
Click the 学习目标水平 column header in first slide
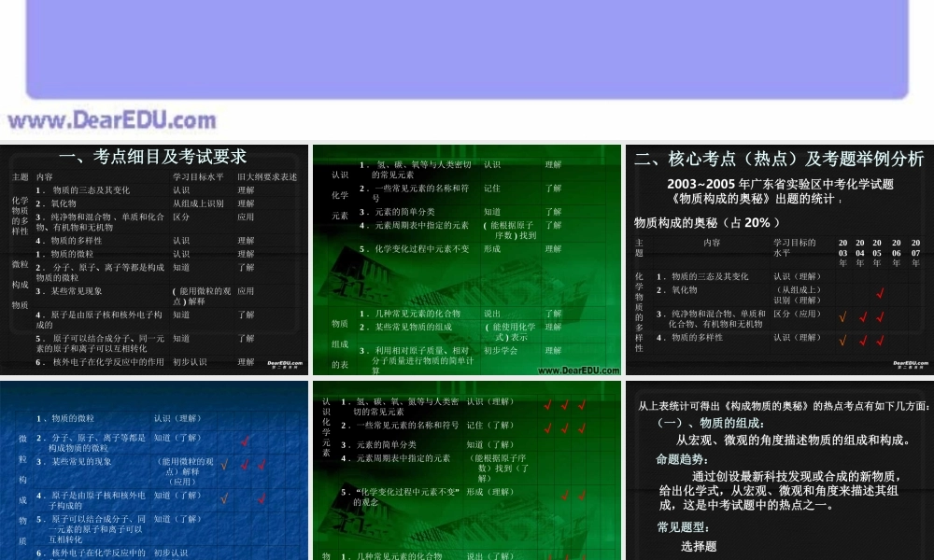point(198,176)
